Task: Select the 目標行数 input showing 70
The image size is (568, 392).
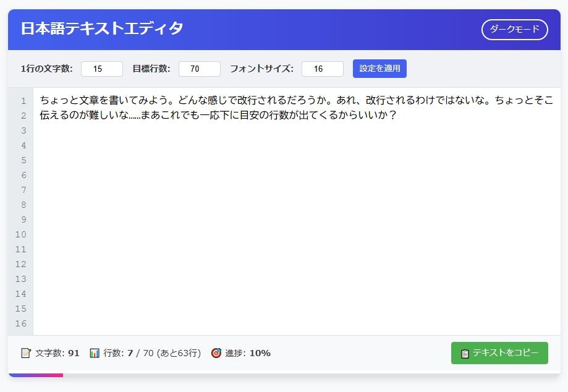Action: (199, 69)
